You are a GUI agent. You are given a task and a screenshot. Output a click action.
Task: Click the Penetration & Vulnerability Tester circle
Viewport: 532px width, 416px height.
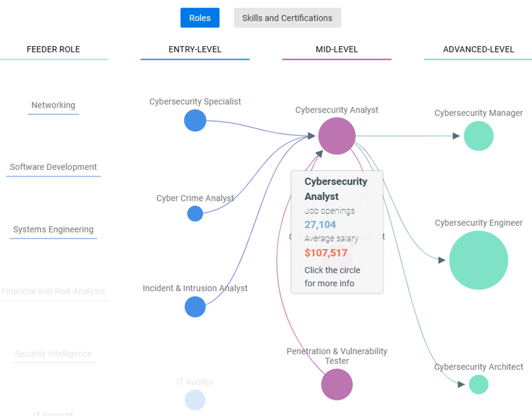(336, 384)
